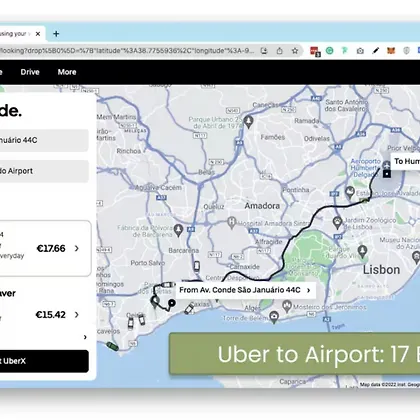Click the airport destination input field
Image resolution: width=420 pixels, height=420 pixels.
coord(44,171)
